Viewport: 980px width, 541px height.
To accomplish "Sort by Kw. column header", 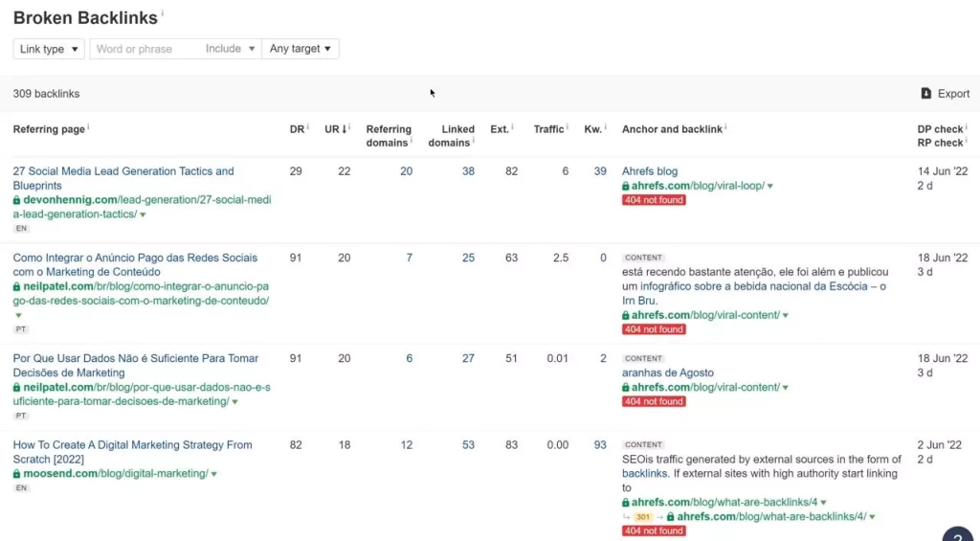I will click(x=593, y=129).
